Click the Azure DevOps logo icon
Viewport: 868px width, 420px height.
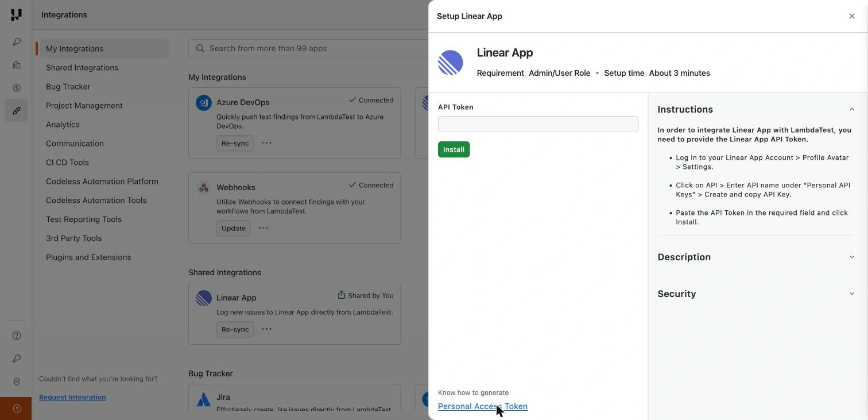[204, 103]
